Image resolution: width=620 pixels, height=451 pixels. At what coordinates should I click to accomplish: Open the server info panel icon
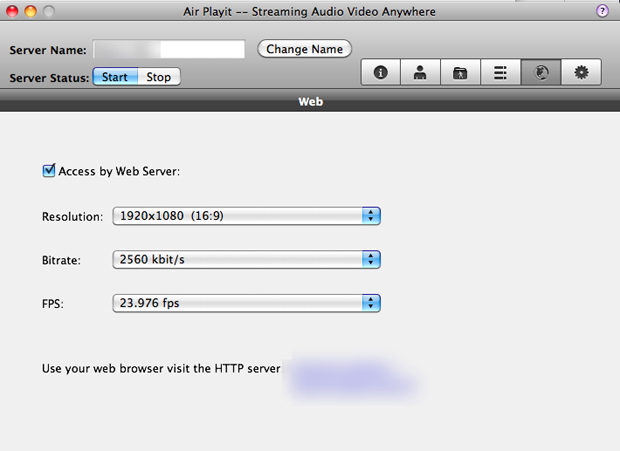(x=380, y=72)
